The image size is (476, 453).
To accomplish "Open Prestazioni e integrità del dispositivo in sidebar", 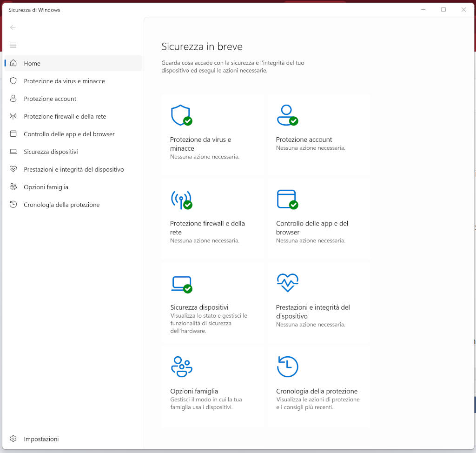I will coord(73,169).
